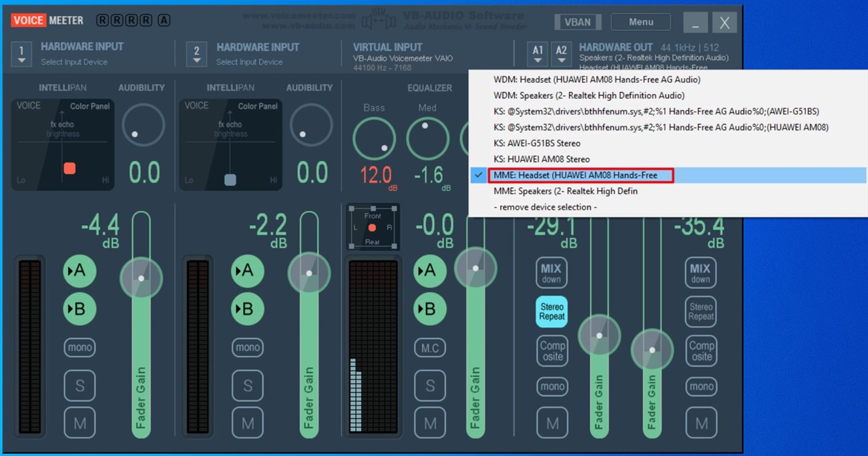868x456 pixels.
Task: Open Hardware Input 2 device selector
Action: point(196,53)
